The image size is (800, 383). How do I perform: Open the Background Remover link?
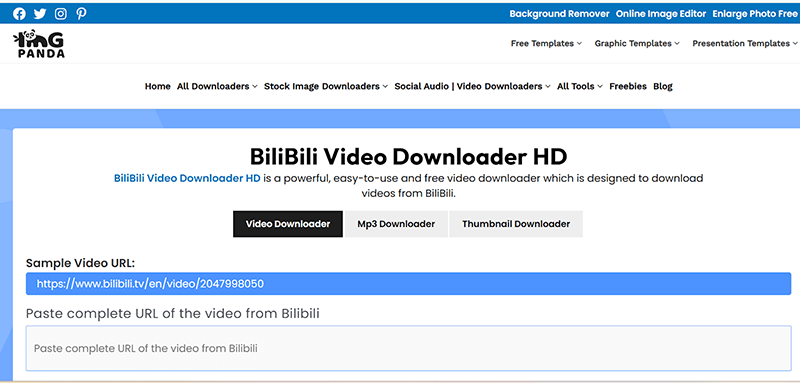559,14
